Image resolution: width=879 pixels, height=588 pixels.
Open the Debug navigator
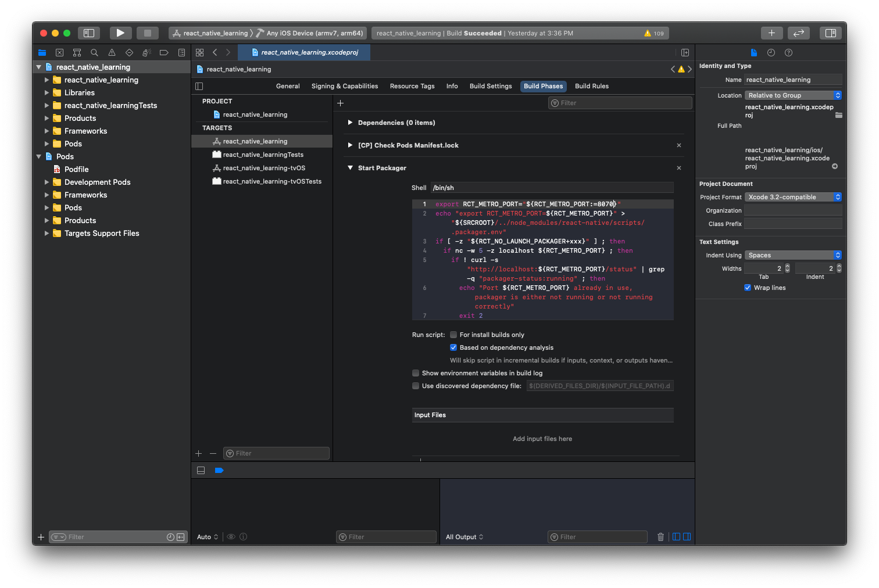pos(146,52)
